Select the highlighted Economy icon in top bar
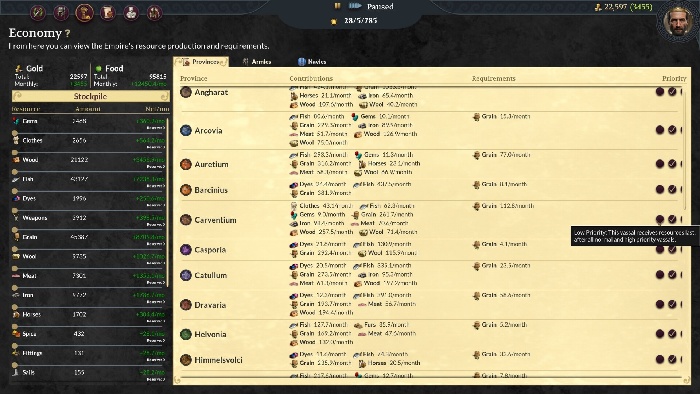 (x=84, y=12)
